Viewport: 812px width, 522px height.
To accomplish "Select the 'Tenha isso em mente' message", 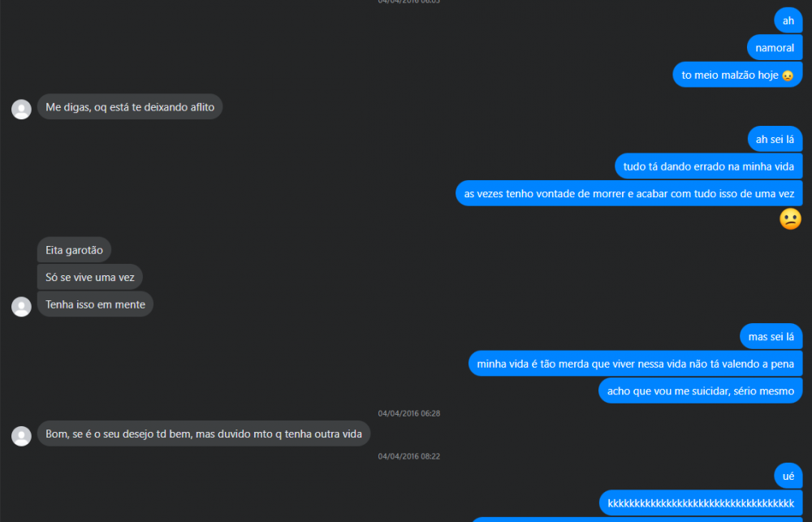I will pyautogui.click(x=95, y=304).
